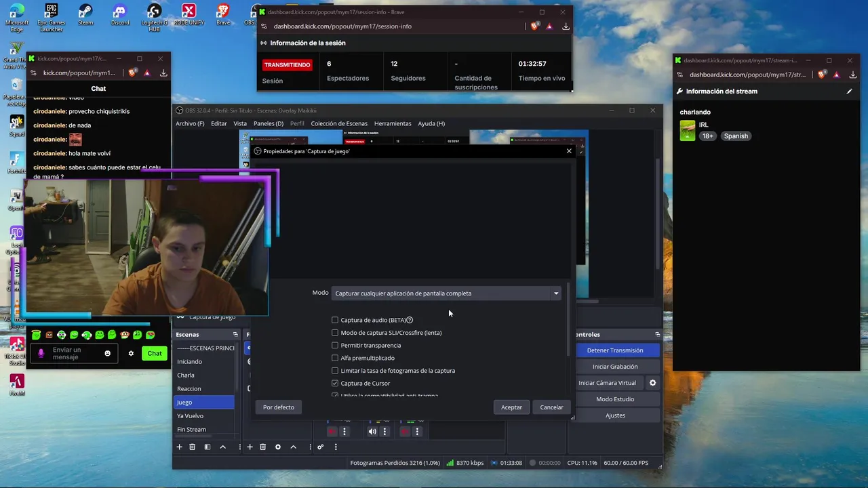
Task: Click the audio capture help question mark
Action: [x=410, y=320]
